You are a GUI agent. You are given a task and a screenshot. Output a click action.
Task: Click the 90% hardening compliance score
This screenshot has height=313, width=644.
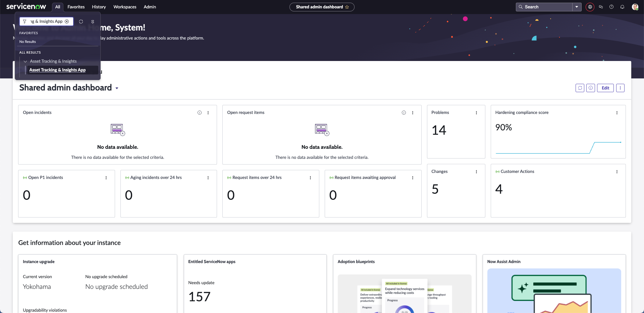pyautogui.click(x=503, y=127)
